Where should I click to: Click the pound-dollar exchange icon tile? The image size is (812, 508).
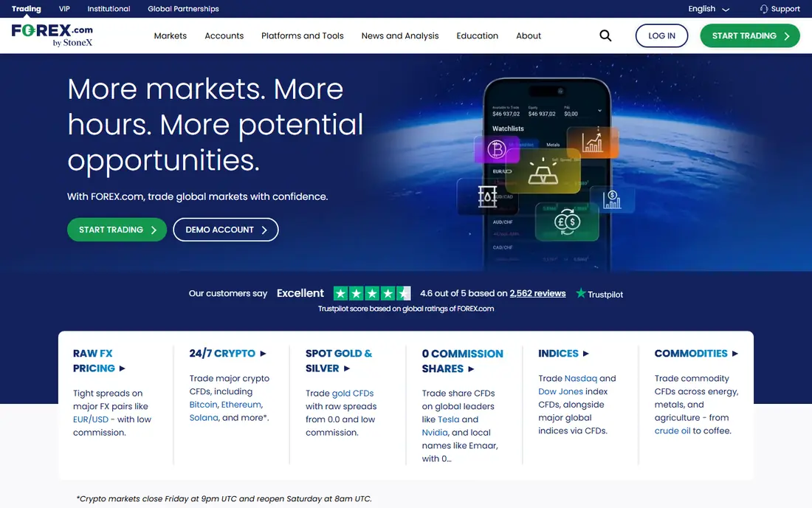click(567, 222)
